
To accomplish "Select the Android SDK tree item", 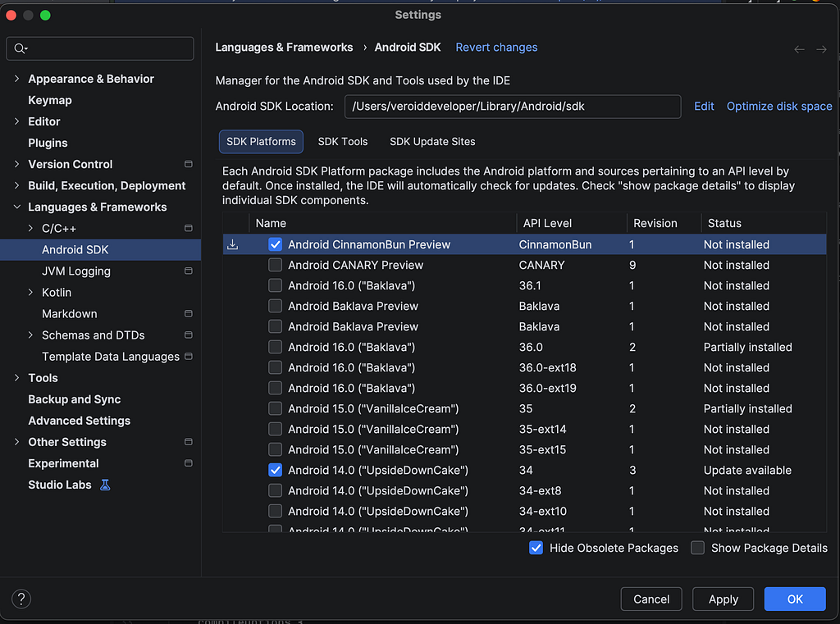I will pyautogui.click(x=100, y=249).
